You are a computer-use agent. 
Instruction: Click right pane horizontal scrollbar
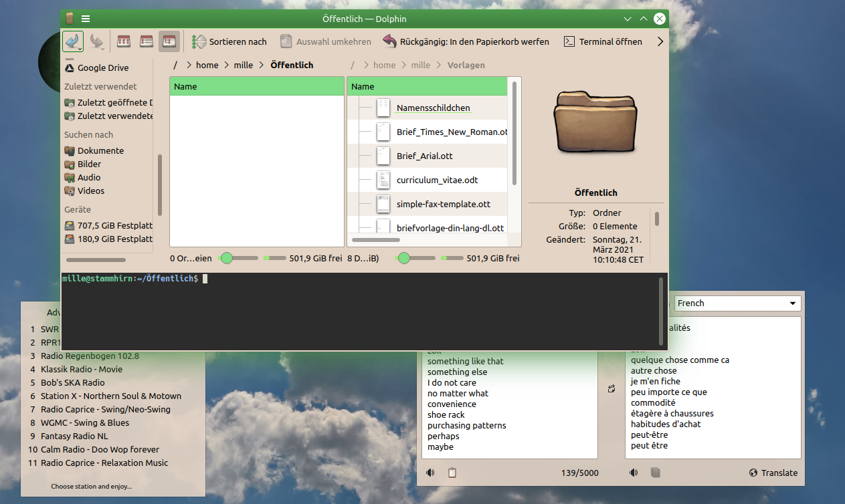coord(376,239)
